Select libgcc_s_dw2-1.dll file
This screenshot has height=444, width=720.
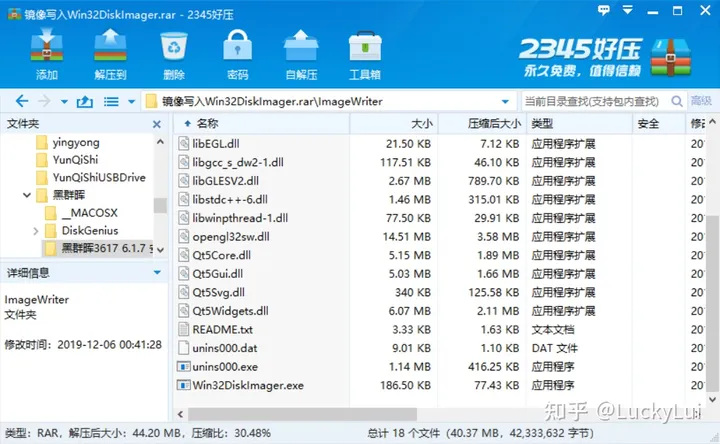tap(238, 162)
